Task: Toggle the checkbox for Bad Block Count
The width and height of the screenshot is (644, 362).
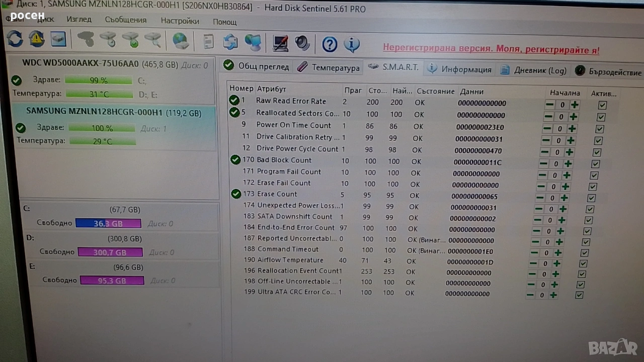Action: [x=595, y=164]
